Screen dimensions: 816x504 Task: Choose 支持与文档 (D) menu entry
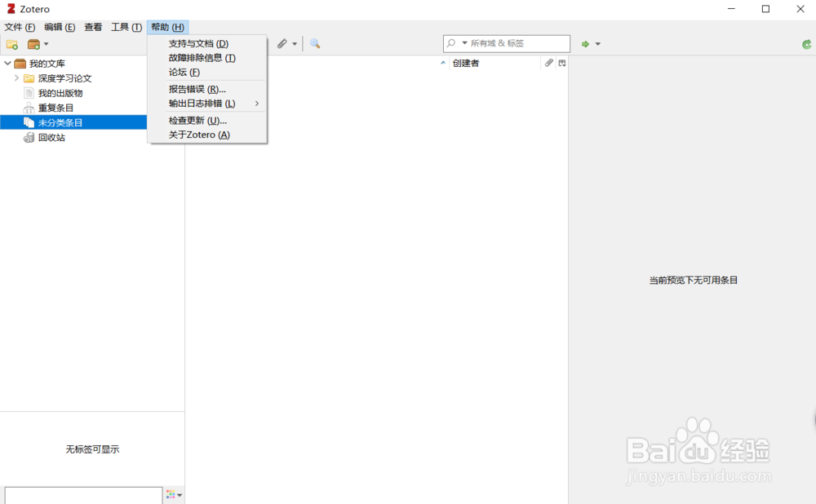[x=207, y=44]
